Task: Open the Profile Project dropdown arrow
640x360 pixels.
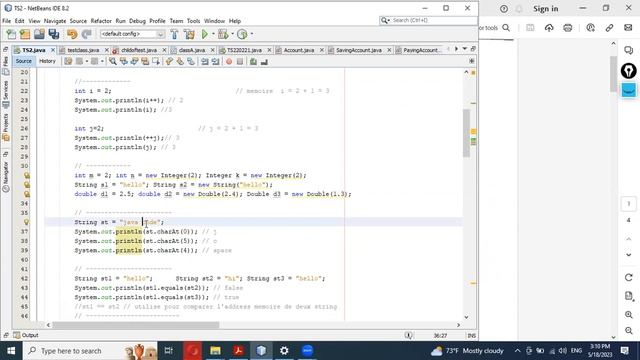Action: click(x=251, y=34)
